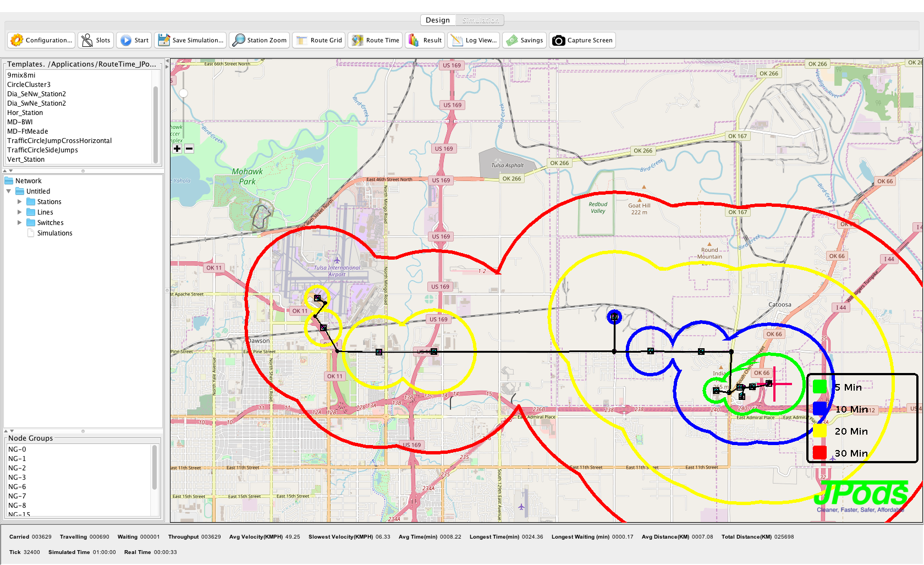Select the MD-BWI template in list

click(20, 122)
